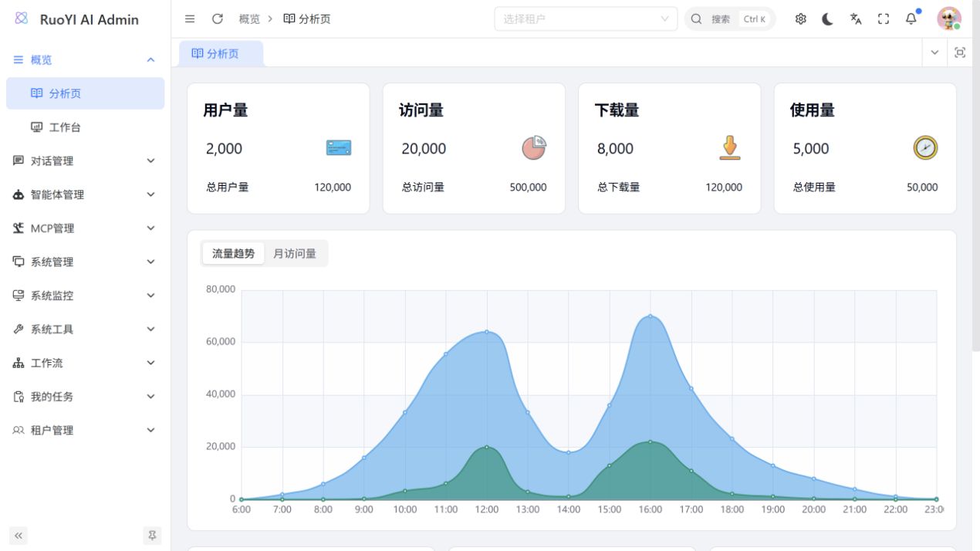This screenshot has height=551, width=980.
Task: Click the MCP管理 icon
Action: 19,228
